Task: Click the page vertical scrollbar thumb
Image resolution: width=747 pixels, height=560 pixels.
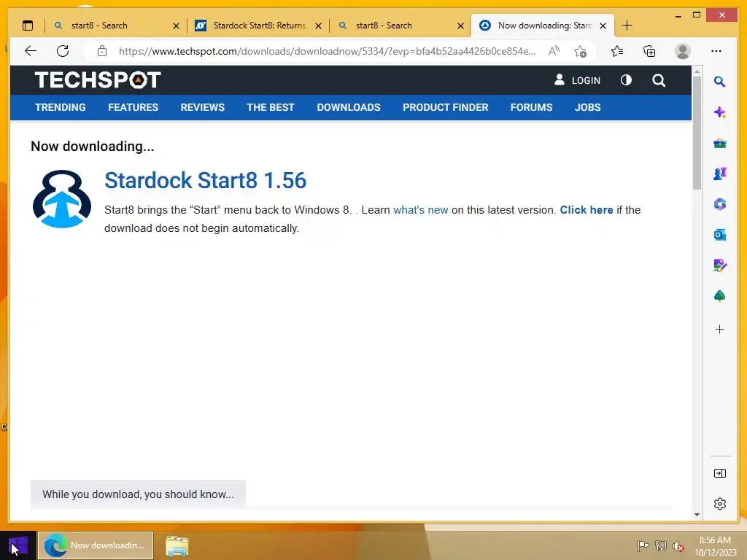Action: 697,133
